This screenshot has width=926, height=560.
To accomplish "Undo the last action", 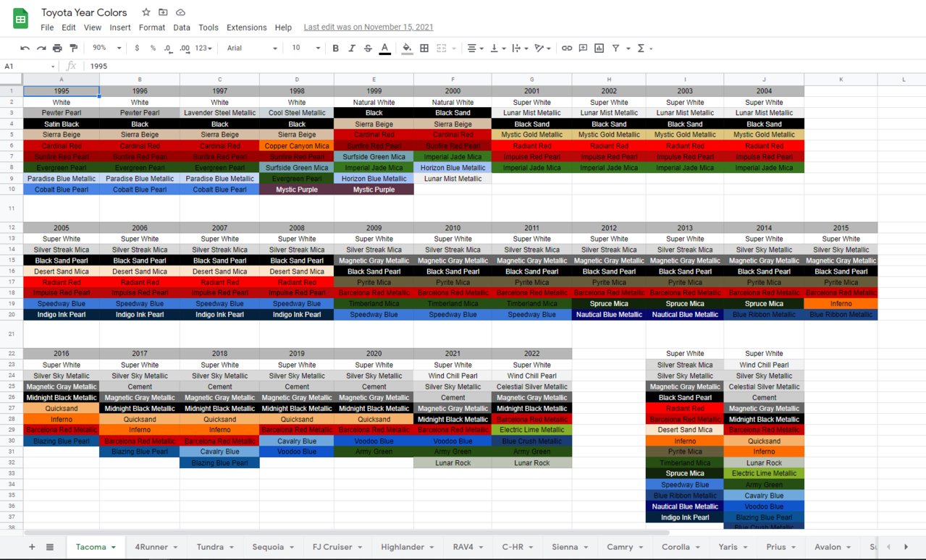I will (x=25, y=48).
